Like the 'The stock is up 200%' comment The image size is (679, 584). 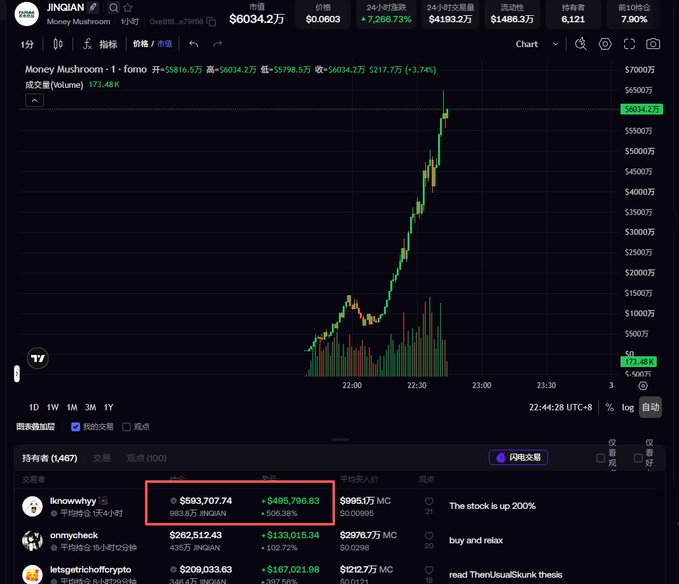point(429,501)
